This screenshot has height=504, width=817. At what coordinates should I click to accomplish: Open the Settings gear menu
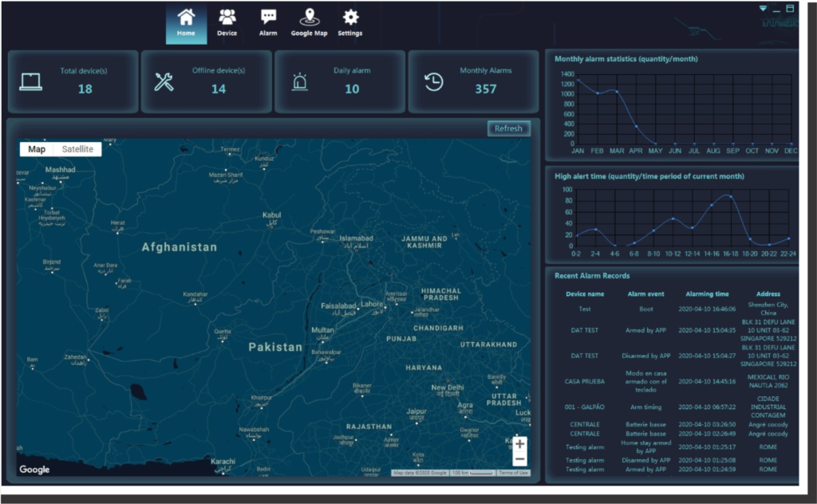pos(349,22)
